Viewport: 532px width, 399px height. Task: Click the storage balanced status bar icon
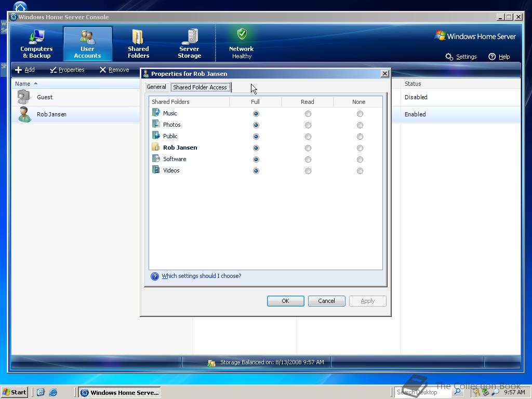pyautogui.click(x=211, y=363)
